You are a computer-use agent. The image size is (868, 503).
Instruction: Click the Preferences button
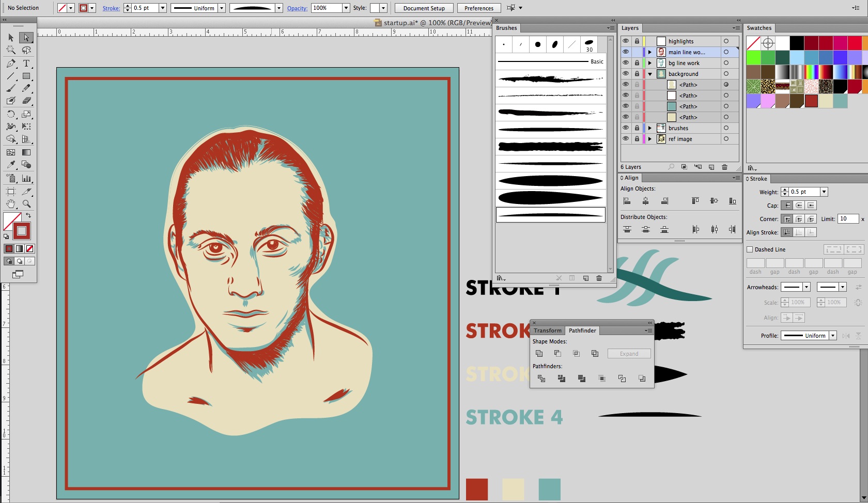(x=478, y=8)
